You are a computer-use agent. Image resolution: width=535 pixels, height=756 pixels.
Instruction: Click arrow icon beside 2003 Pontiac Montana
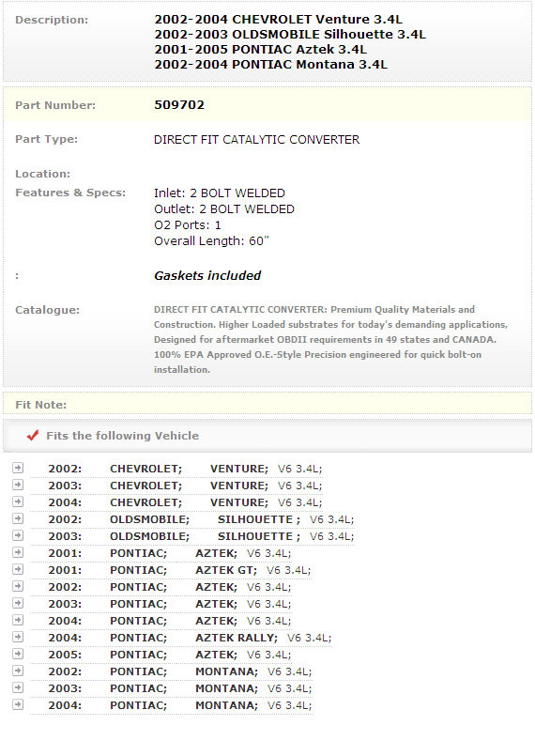tap(18, 687)
